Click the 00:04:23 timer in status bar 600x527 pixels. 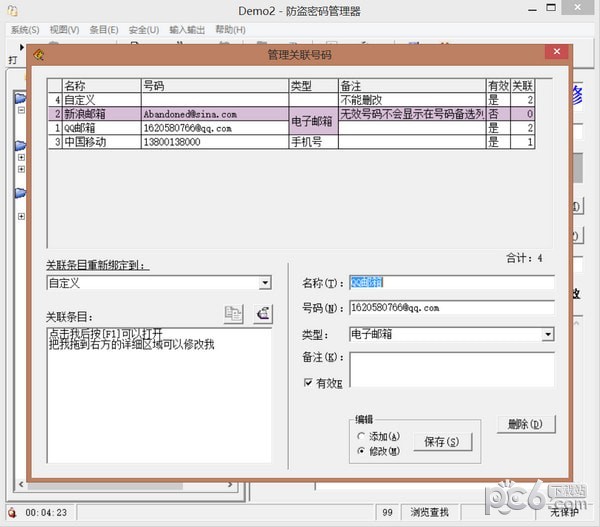click(46, 512)
